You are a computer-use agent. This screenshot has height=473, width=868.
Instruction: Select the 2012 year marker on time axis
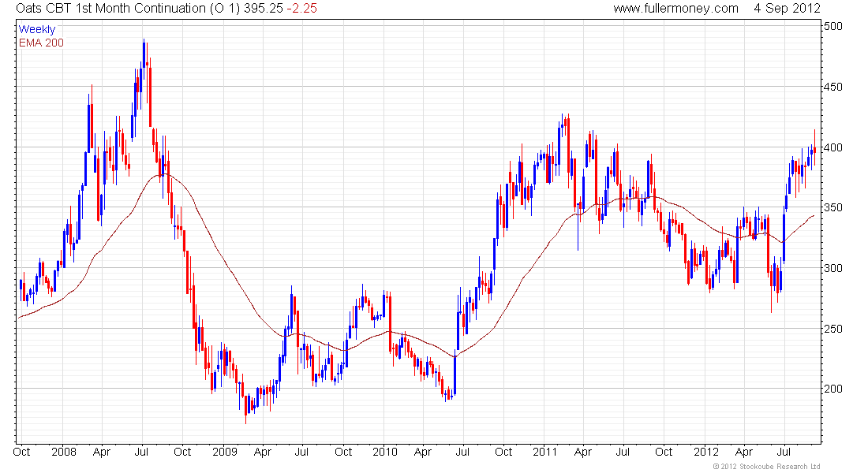[x=705, y=452]
